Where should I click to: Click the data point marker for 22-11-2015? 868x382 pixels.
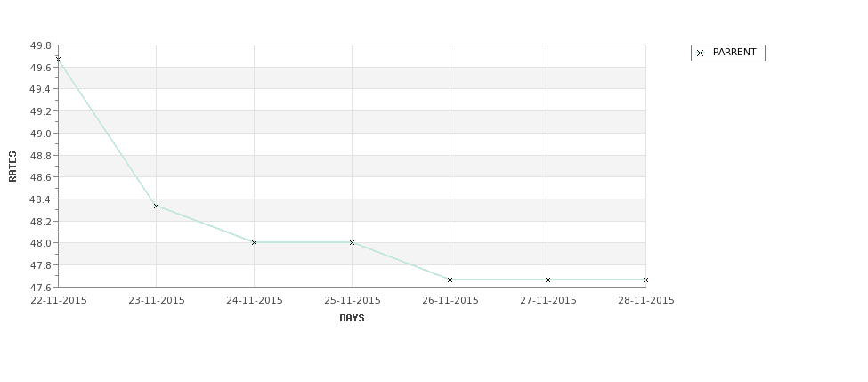point(58,59)
